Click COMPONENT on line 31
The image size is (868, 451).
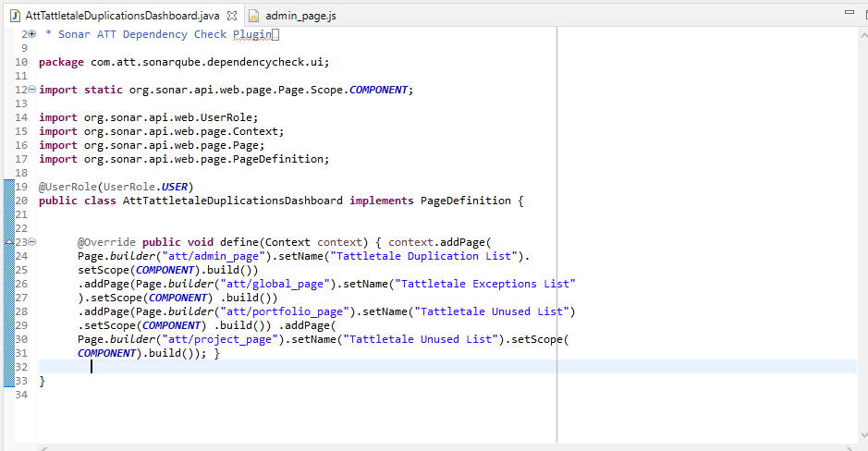tap(106, 353)
